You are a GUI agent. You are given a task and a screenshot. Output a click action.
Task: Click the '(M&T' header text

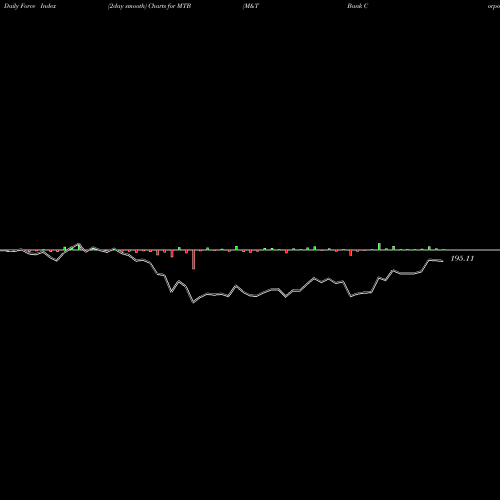click(x=251, y=6)
